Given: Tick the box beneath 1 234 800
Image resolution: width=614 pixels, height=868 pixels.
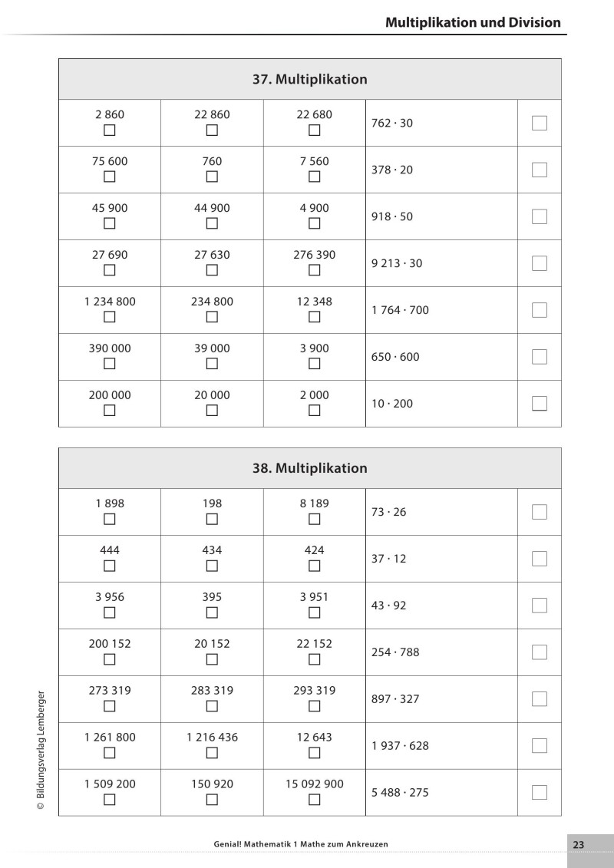Looking at the screenshot, I should click(x=110, y=318).
